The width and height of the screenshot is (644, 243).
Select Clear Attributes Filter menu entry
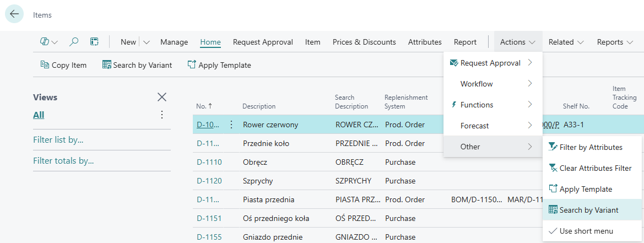[x=595, y=168]
